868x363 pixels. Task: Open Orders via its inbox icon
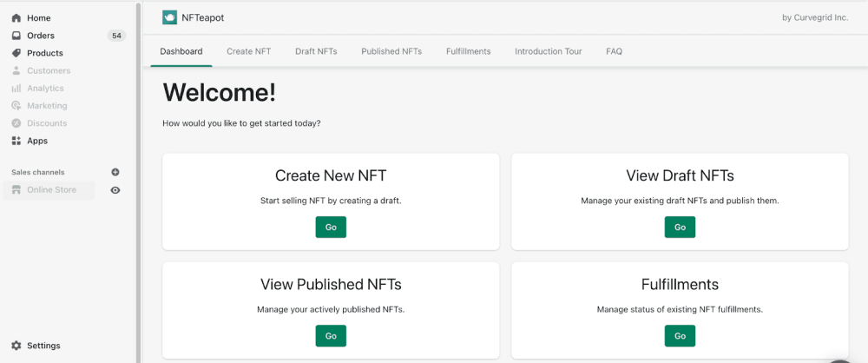[16, 36]
